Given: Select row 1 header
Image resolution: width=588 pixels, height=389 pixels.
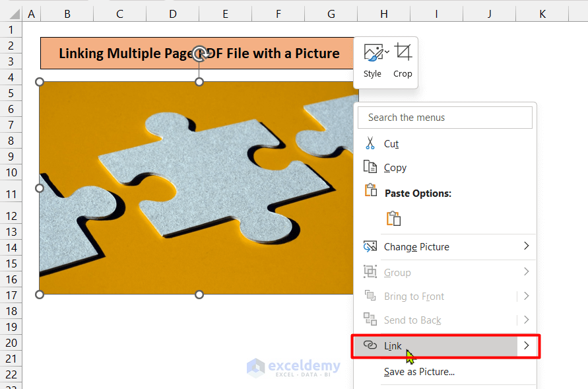Looking at the screenshot, I should [11, 30].
